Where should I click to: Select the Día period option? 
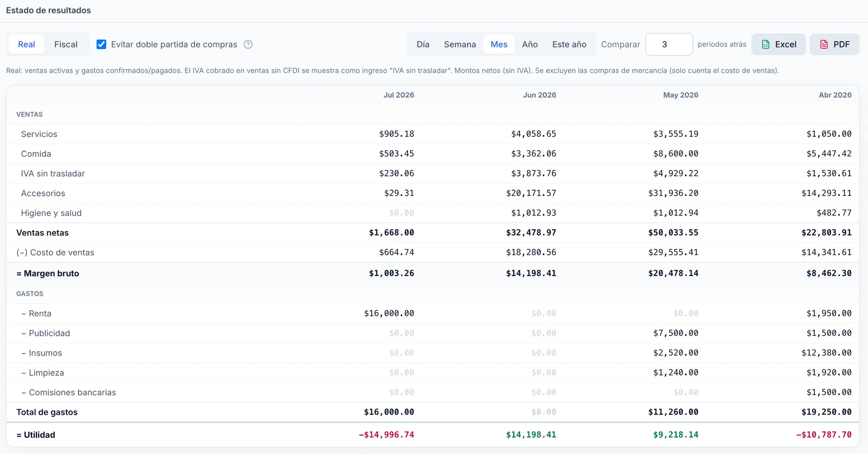point(423,44)
